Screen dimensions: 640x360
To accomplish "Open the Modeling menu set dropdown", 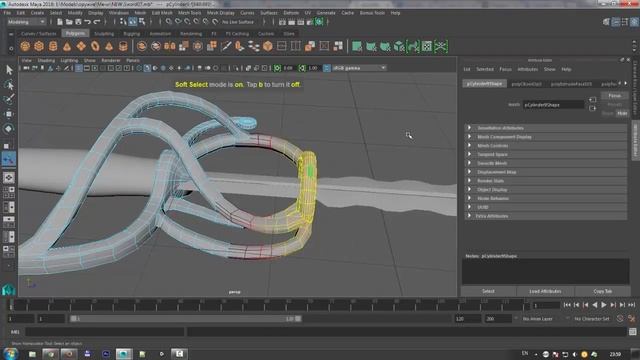I will pos(26,22).
